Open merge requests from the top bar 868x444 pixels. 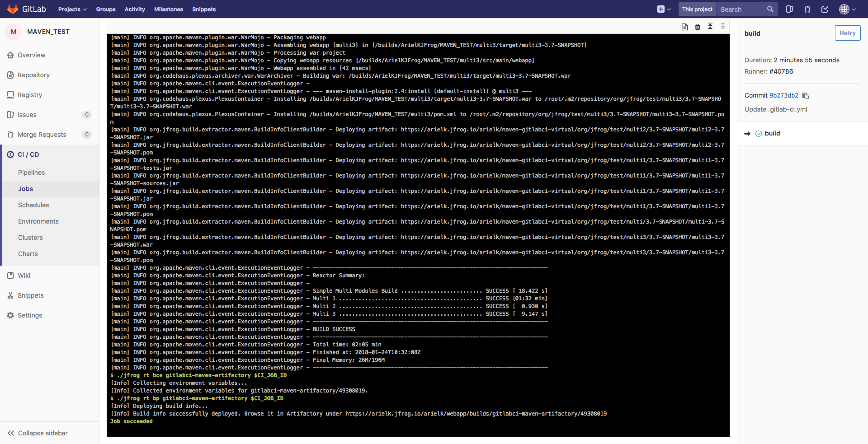coord(807,9)
